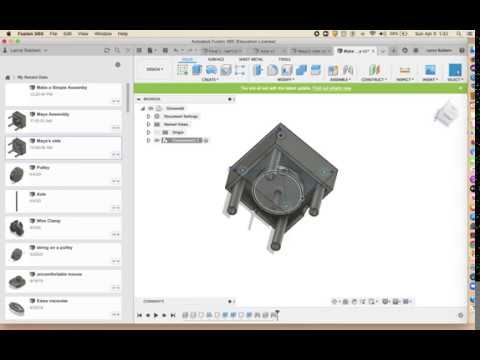This screenshot has height=360, width=480.
Task: Open the Help menu in menu bar
Action: coord(122,34)
